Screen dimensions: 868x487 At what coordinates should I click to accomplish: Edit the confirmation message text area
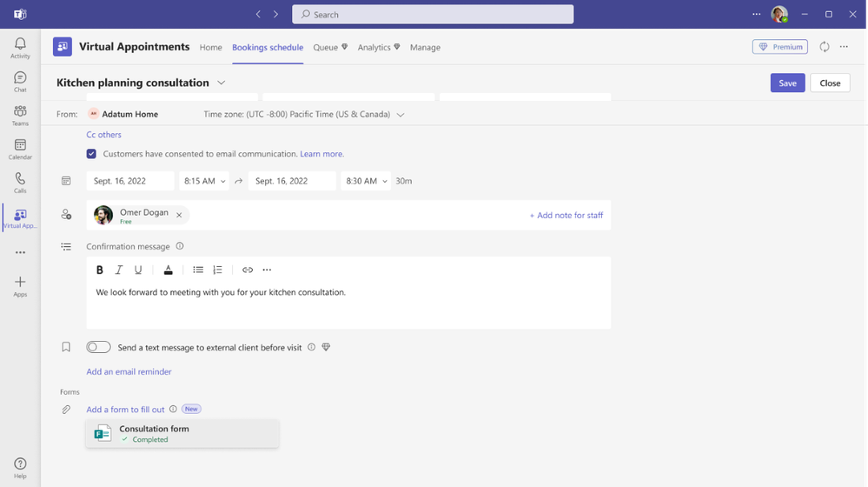click(x=348, y=305)
